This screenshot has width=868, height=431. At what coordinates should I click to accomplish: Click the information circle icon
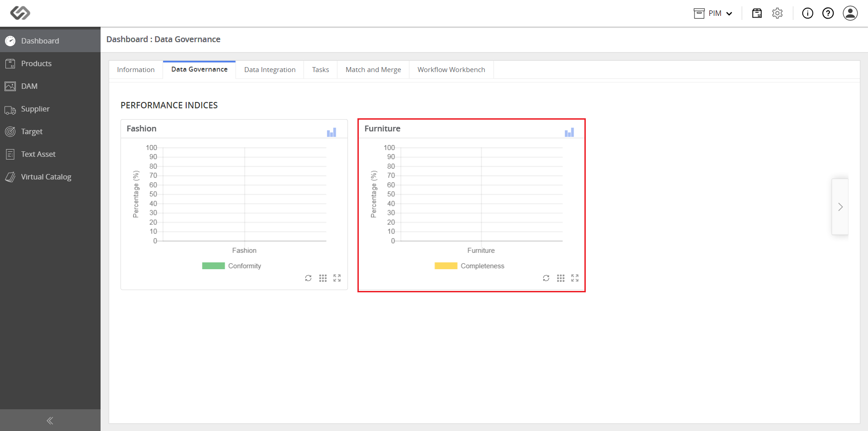[808, 13]
